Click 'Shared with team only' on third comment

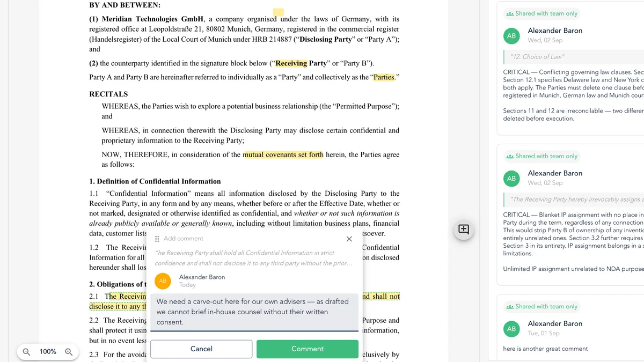542,306
